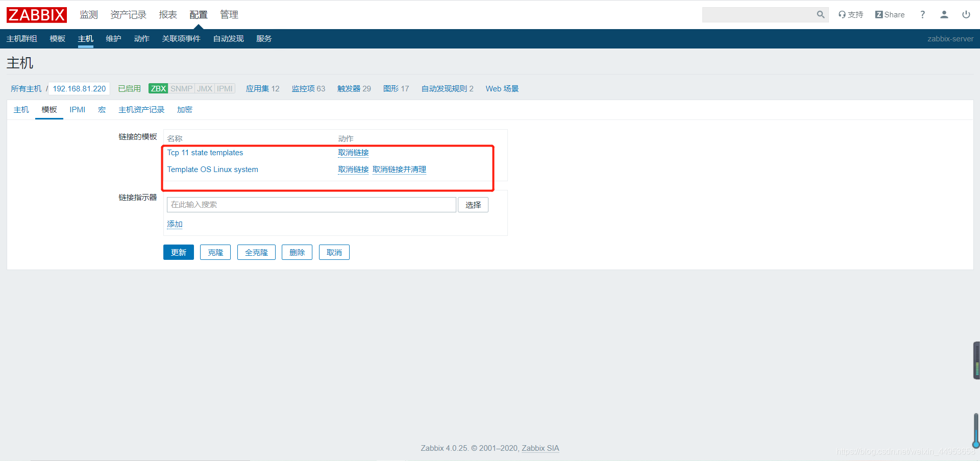
Task: Click the JMX availability badge
Action: [x=205, y=88]
